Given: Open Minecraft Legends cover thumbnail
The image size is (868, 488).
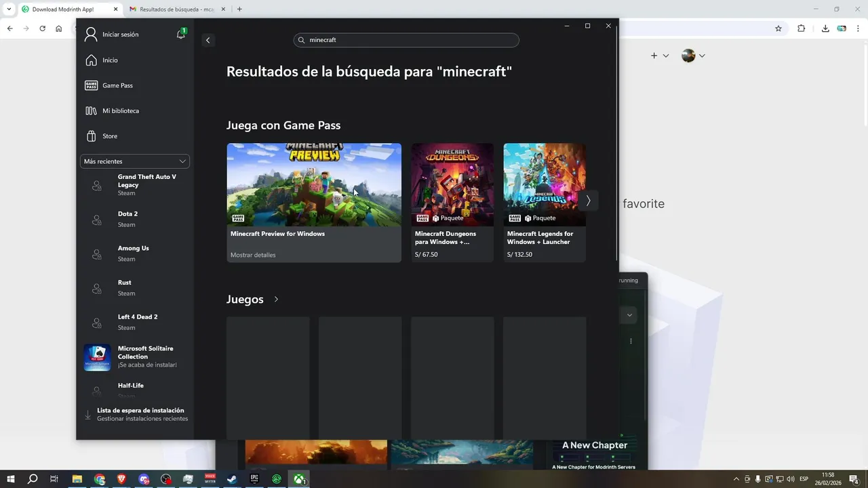Looking at the screenshot, I should [545, 184].
